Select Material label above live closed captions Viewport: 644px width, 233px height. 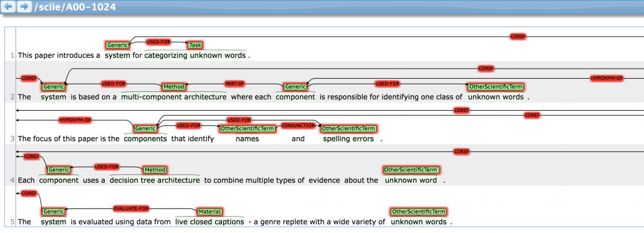[x=209, y=212]
